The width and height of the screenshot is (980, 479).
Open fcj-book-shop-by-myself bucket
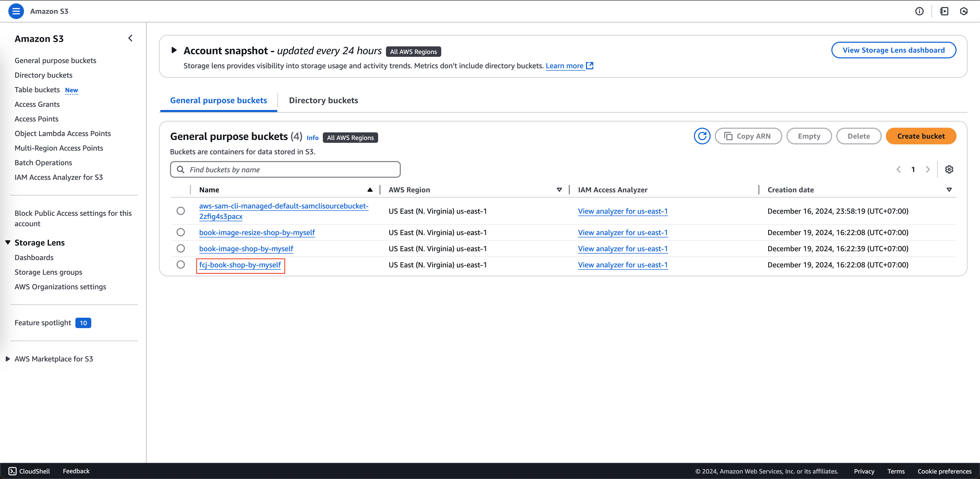coord(240,265)
